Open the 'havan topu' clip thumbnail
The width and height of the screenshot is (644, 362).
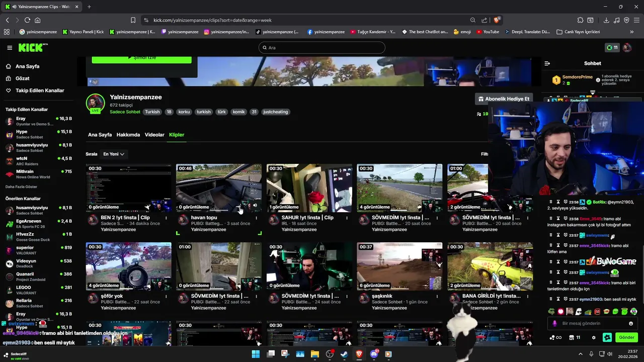pos(219,188)
